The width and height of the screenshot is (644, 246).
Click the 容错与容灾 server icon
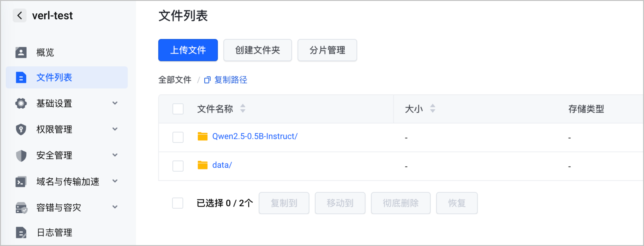click(22, 208)
